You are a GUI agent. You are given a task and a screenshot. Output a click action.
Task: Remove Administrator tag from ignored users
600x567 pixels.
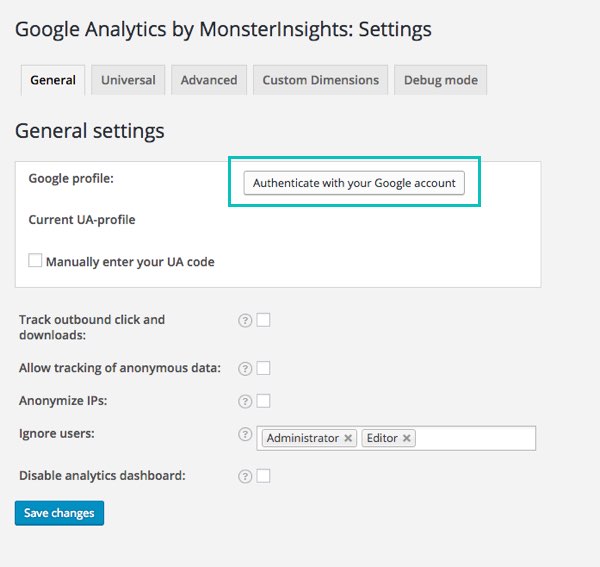point(348,438)
